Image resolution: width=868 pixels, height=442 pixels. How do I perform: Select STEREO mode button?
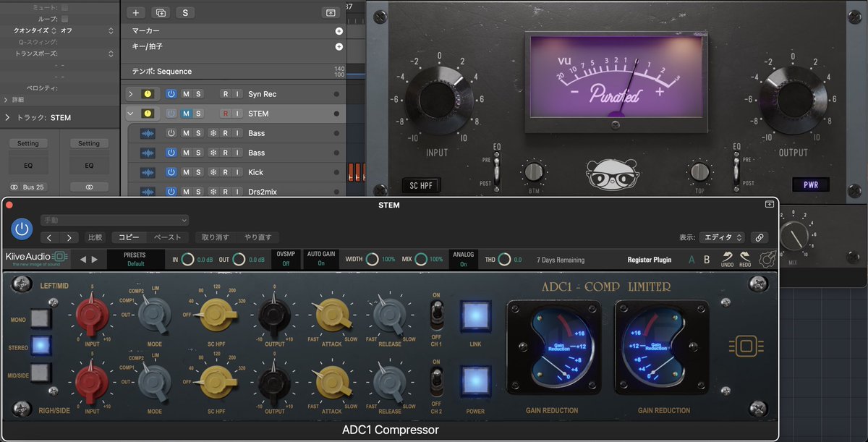click(41, 345)
